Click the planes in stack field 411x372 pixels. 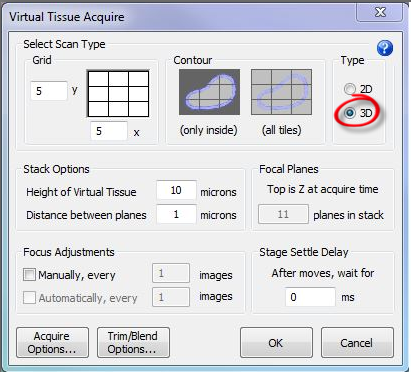pyautogui.click(x=283, y=214)
